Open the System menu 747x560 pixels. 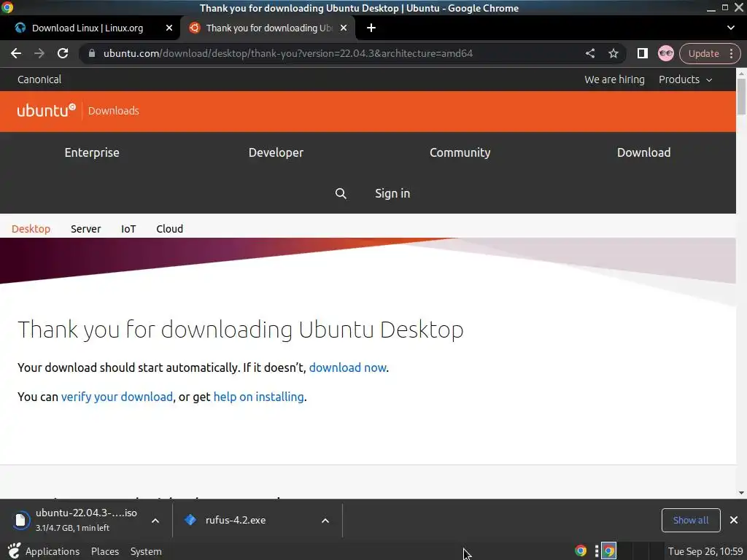[x=146, y=551]
